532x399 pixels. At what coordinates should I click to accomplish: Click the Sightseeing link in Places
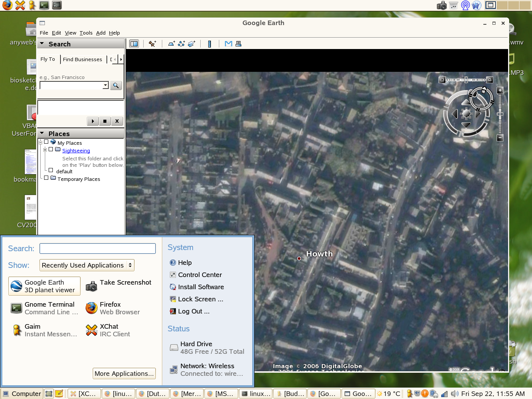tap(76, 150)
